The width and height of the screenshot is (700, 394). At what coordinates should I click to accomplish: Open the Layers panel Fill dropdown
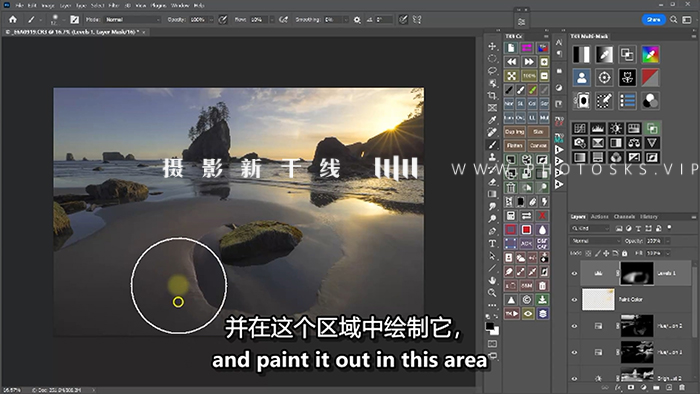coord(668,253)
